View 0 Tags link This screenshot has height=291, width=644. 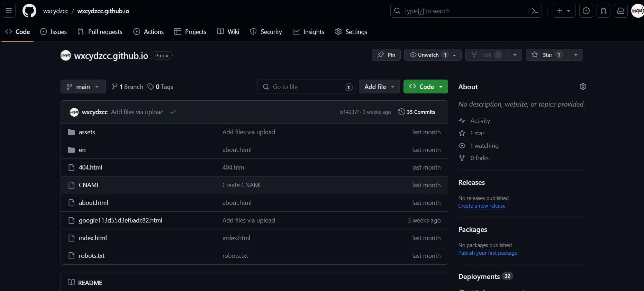pos(160,87)
